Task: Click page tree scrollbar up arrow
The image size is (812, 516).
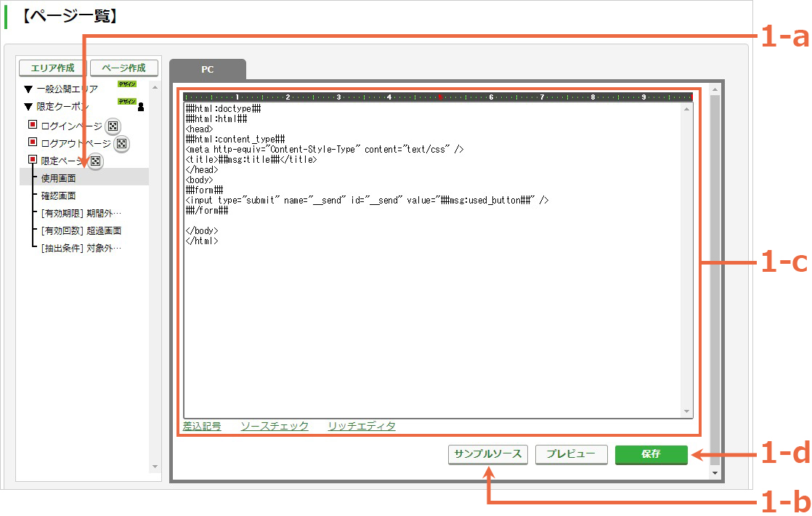Action: 155,87
